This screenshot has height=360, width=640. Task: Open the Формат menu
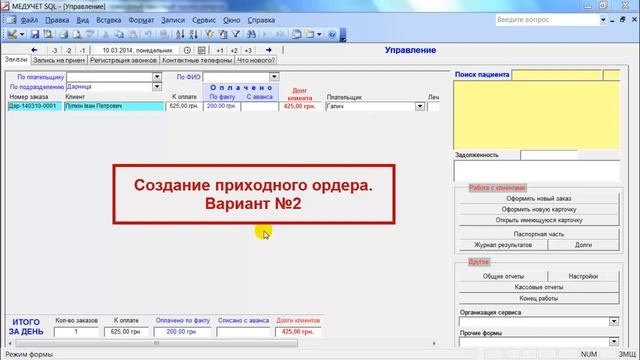point(141,20)
